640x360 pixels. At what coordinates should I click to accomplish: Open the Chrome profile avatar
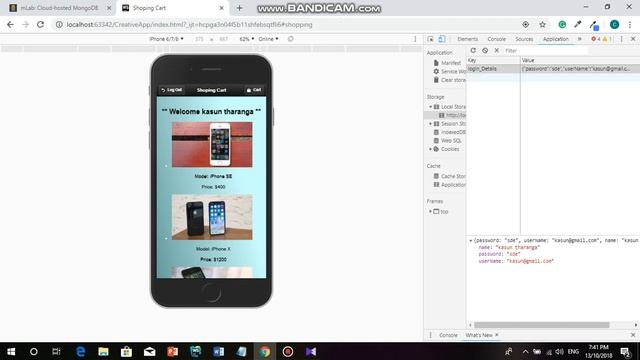(x=614, y=24)
